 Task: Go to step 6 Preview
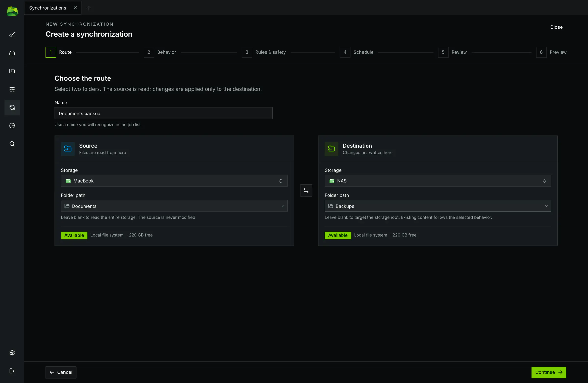point(551,52)
